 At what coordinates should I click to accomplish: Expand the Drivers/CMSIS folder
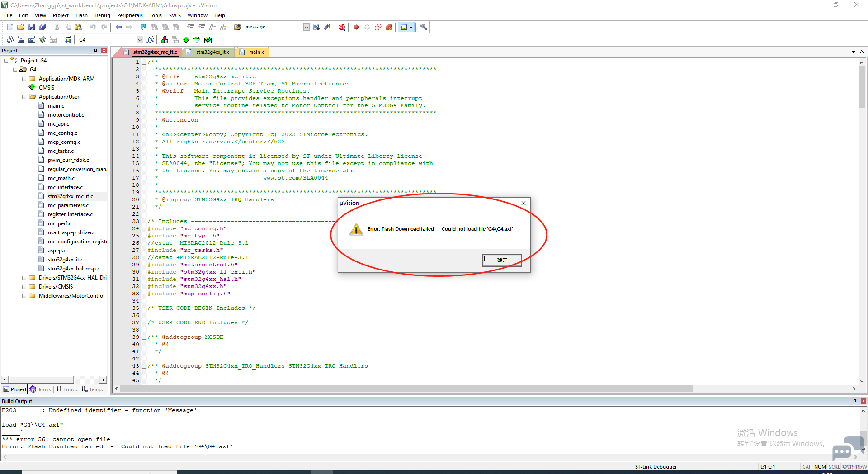[24, 287]
